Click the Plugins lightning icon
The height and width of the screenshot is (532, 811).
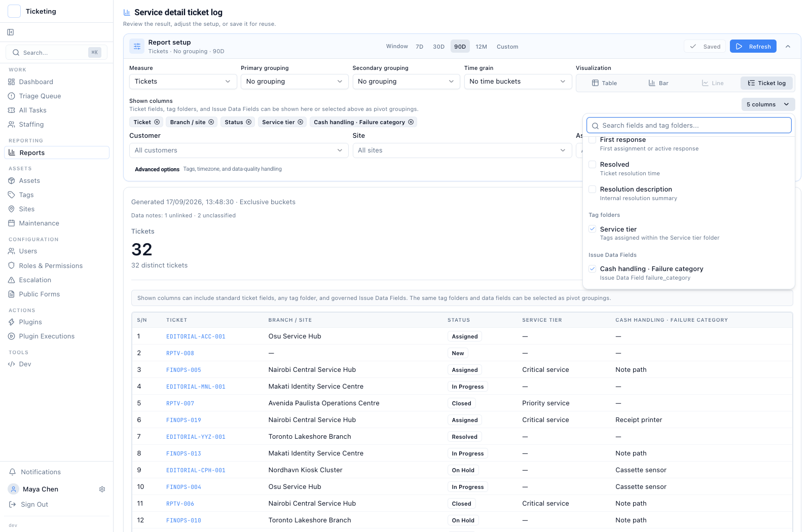coord(12,322)
